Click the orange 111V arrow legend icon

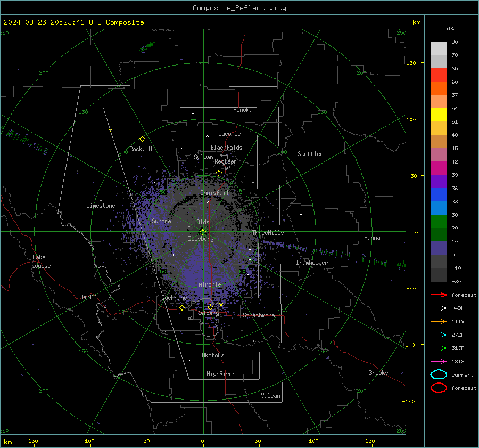click(x=439, y=321)
